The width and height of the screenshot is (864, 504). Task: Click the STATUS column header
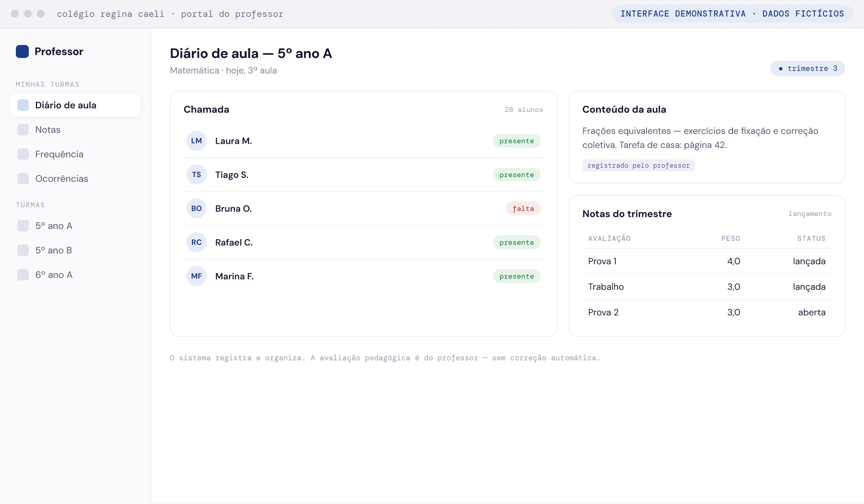(811, 238)
